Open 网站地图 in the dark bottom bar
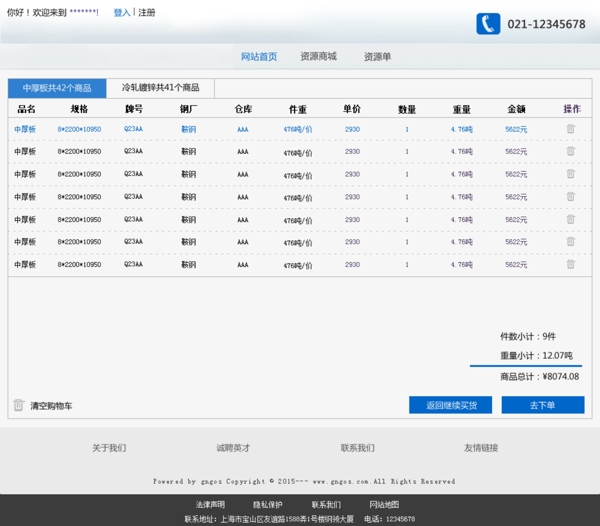This screenshot has height=526, width=600. tap(384, 505)
